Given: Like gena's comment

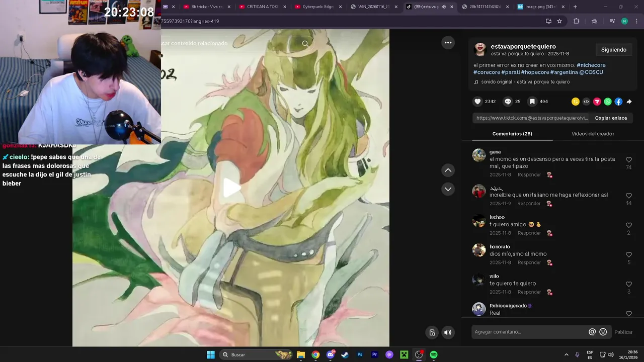Looking at the screenshot, I should click(x=629, y=160).
